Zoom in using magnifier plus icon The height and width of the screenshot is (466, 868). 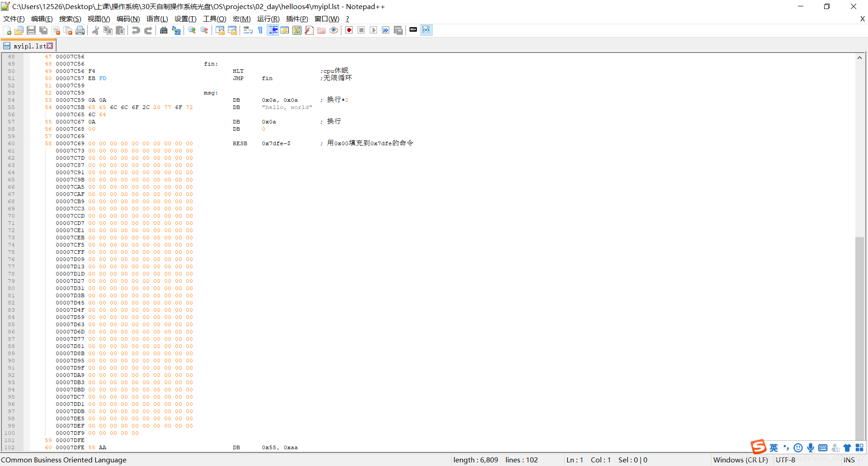[192, 30]
